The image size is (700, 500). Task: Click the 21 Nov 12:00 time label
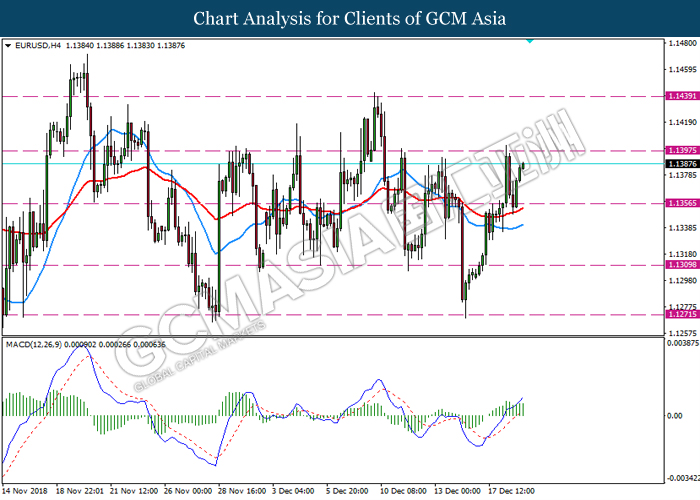(133, 491)
